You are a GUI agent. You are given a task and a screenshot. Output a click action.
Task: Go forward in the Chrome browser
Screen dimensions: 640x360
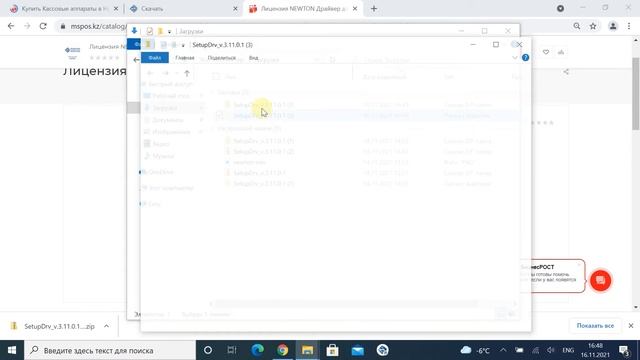pos(27,26)
